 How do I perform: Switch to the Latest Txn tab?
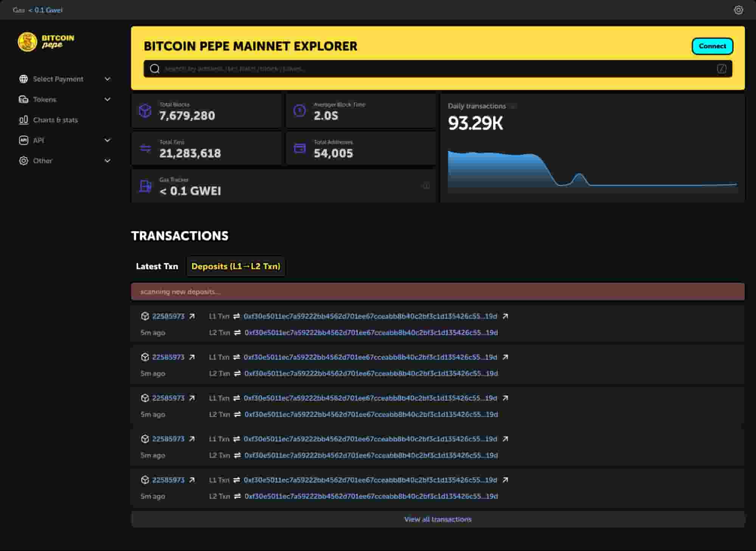pyautogui.click(x=157, y=266)
